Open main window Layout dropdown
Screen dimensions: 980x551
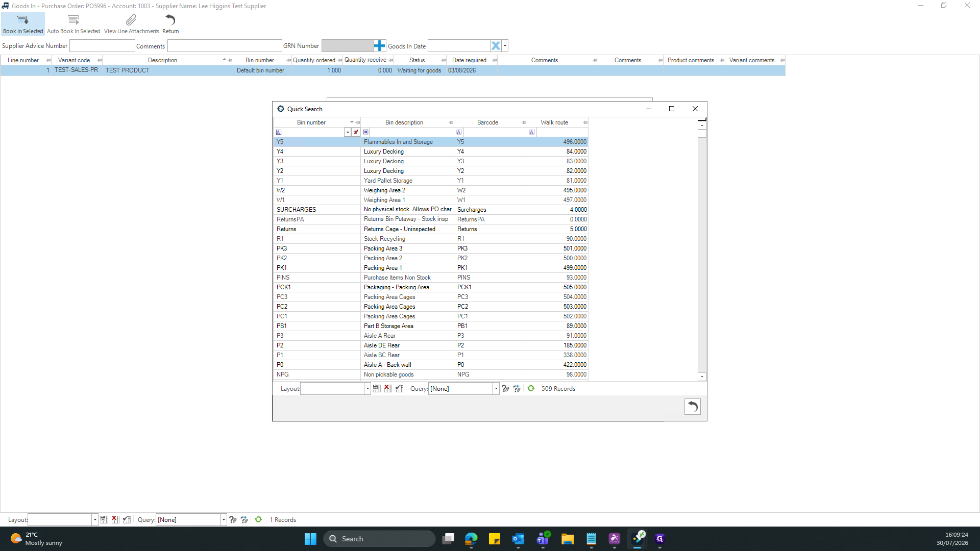pyautogui.click(x=94, y=520)
